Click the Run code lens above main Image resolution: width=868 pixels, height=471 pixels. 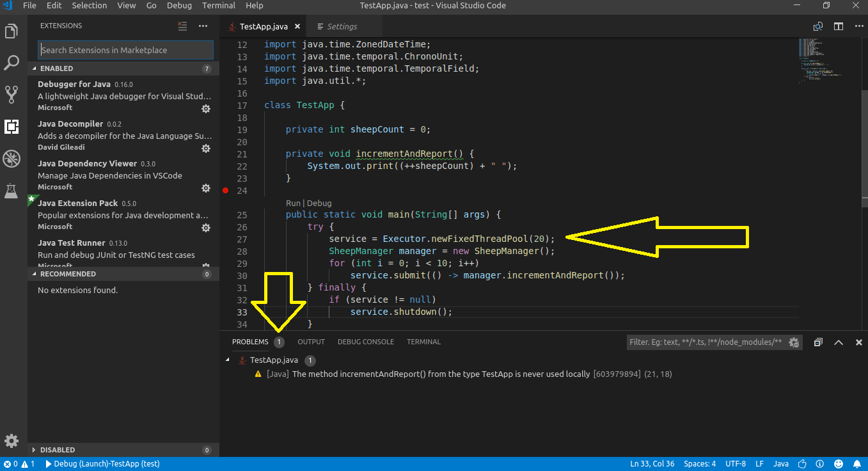[292, 203]
